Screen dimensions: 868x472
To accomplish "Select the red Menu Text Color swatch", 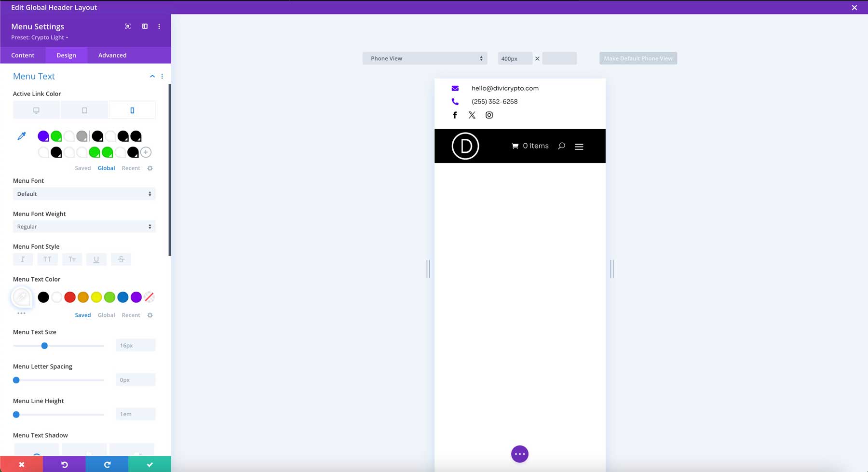I will tap(69, 297).
